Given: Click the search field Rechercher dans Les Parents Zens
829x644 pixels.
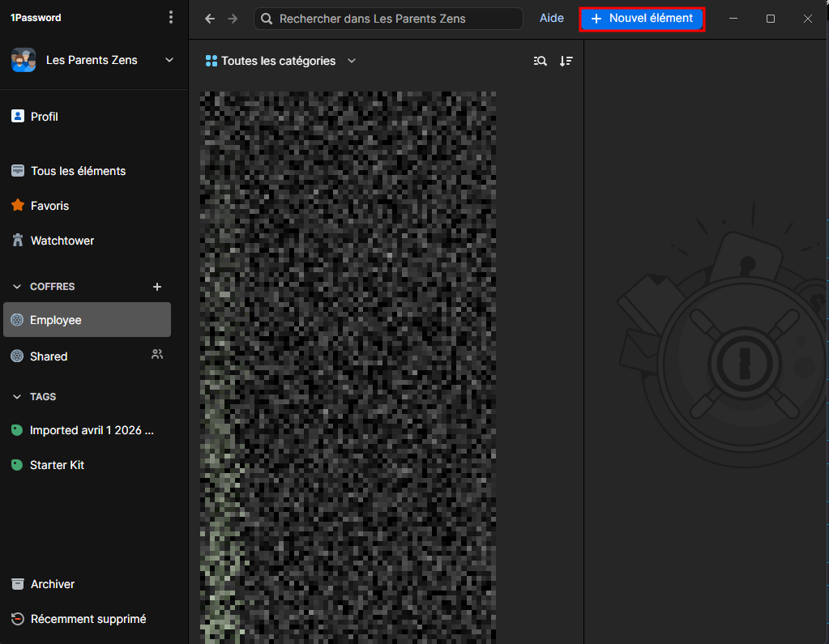Looking at the screenshot, I should click(x=389, y=19).
